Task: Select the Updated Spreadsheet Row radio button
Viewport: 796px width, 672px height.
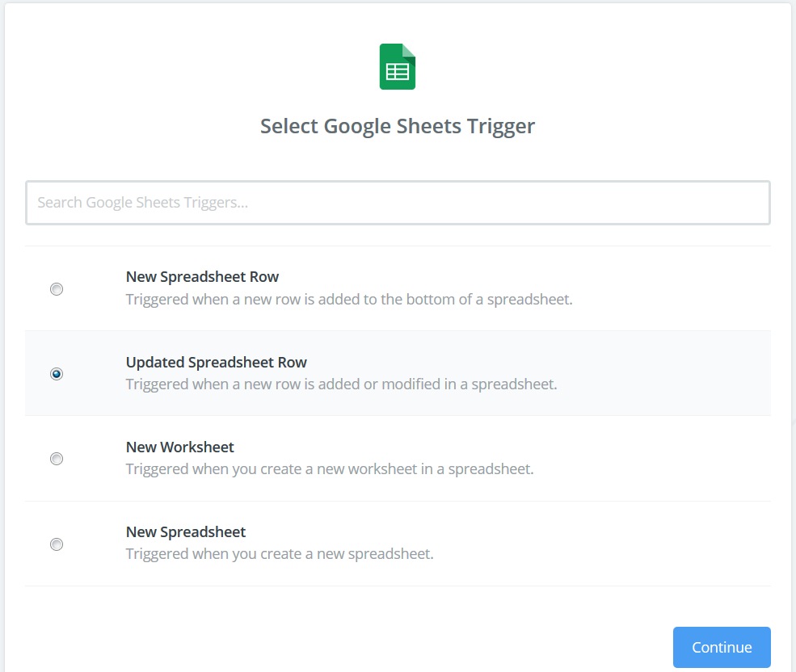Action: [x=57, y=374]
